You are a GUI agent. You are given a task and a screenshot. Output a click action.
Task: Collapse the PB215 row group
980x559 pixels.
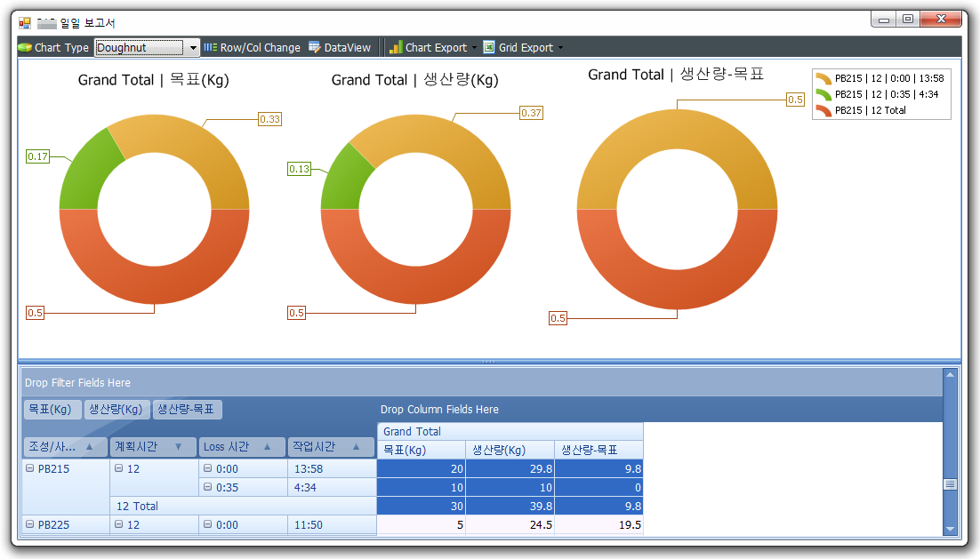(x=30, y=468)
